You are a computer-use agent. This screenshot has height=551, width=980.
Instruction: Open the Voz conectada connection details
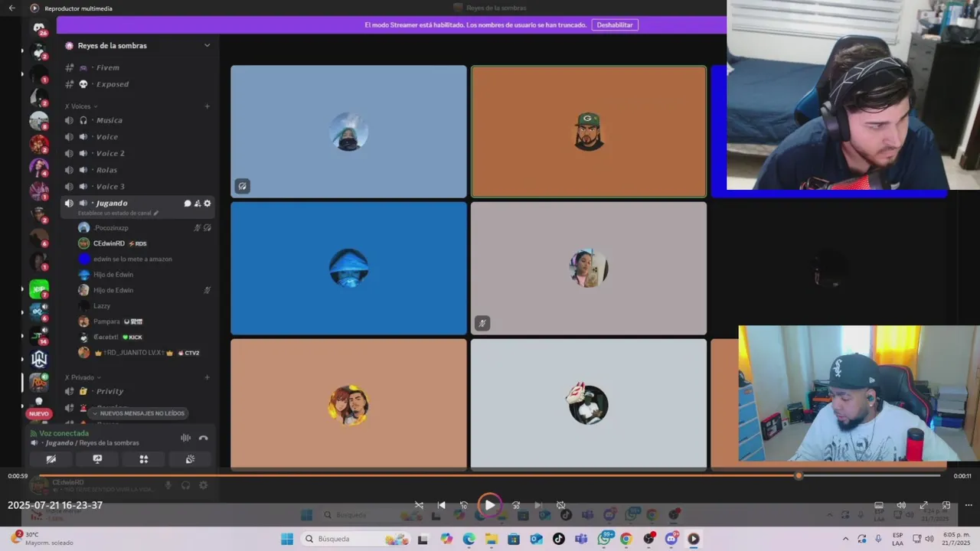pyautogui.click(x=64, y=433)
